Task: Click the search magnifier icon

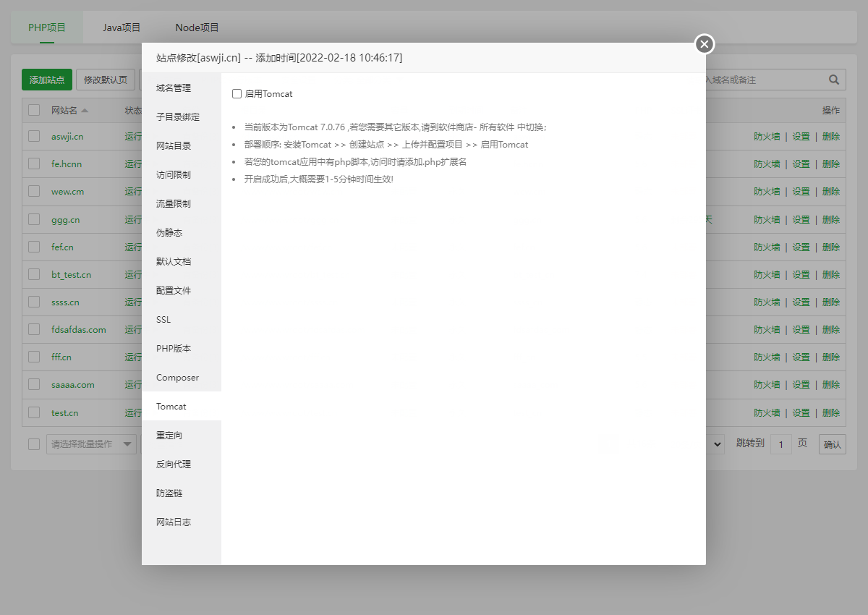Action: click(x=833, y=80)
